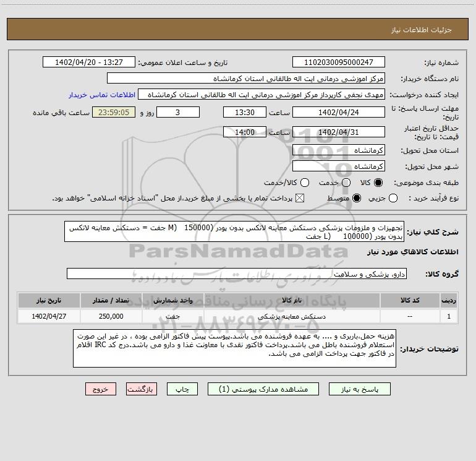Click the تاریخ نیاز column header
The width and height of the screenshot is (476, 461).
(49, 301)
